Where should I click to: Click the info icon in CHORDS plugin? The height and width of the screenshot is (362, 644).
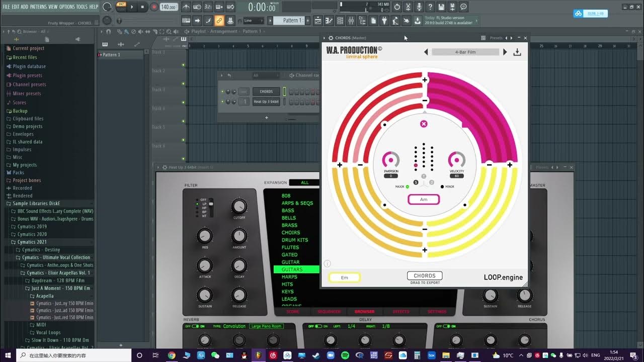tap(328, 263)
